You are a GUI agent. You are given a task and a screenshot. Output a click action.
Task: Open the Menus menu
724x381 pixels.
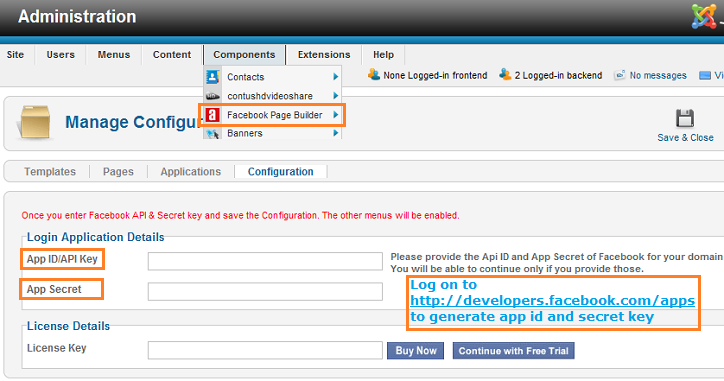tap(114, 54)
